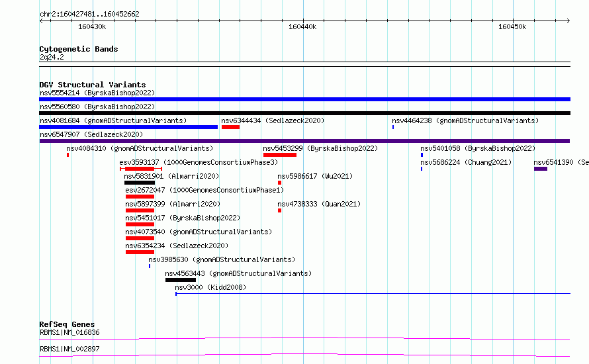Click the 160440k ruler tick label
The image size is (589, 364).
click(x=302, y=26)
